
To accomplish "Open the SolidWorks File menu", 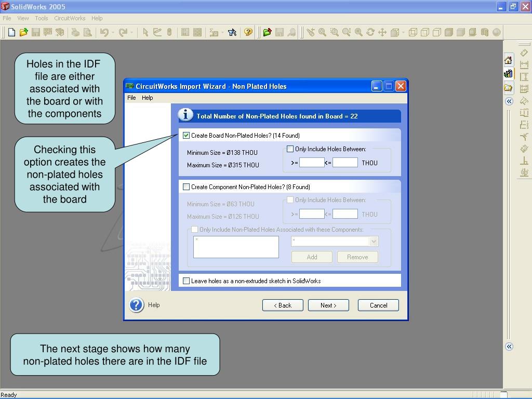I will pos(7,18).
